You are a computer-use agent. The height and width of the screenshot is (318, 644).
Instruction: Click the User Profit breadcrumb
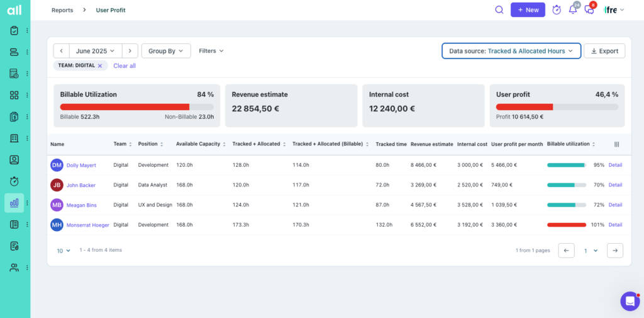pyautogui.click(x=111, y=10)
